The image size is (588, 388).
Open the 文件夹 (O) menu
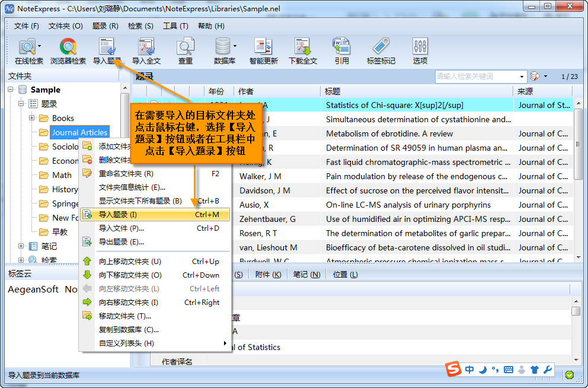[x=65, y=26]
